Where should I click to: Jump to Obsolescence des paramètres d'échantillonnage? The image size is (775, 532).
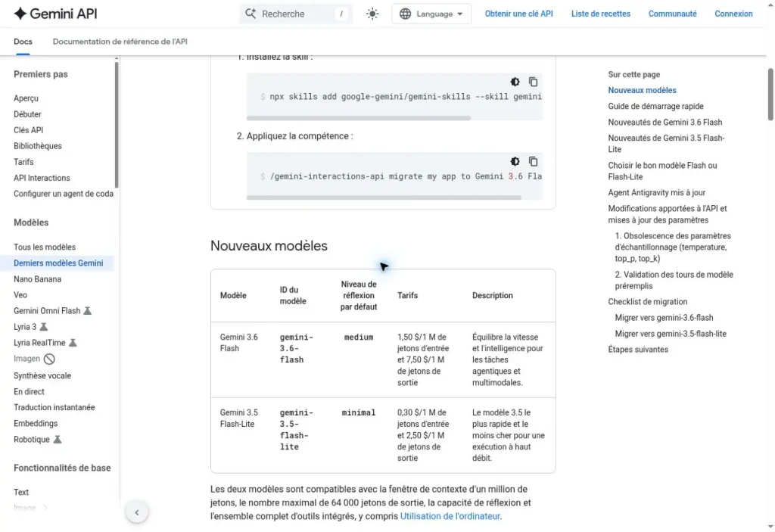click(673, 247)
